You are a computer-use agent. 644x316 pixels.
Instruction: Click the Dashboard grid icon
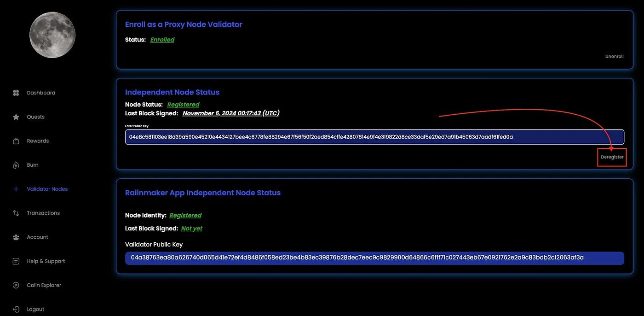tap(16, 93)
